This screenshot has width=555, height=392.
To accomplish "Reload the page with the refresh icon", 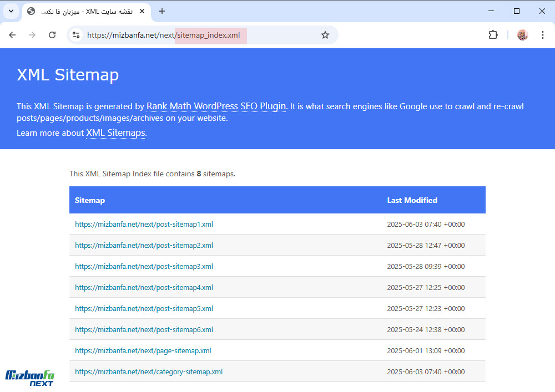I will point(52,35).
